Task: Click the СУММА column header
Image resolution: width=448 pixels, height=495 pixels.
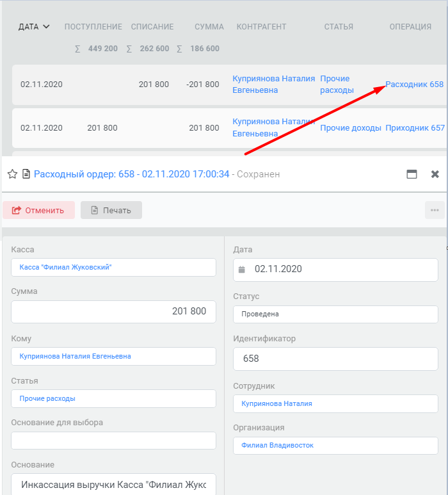Action: tap(209, 27)
